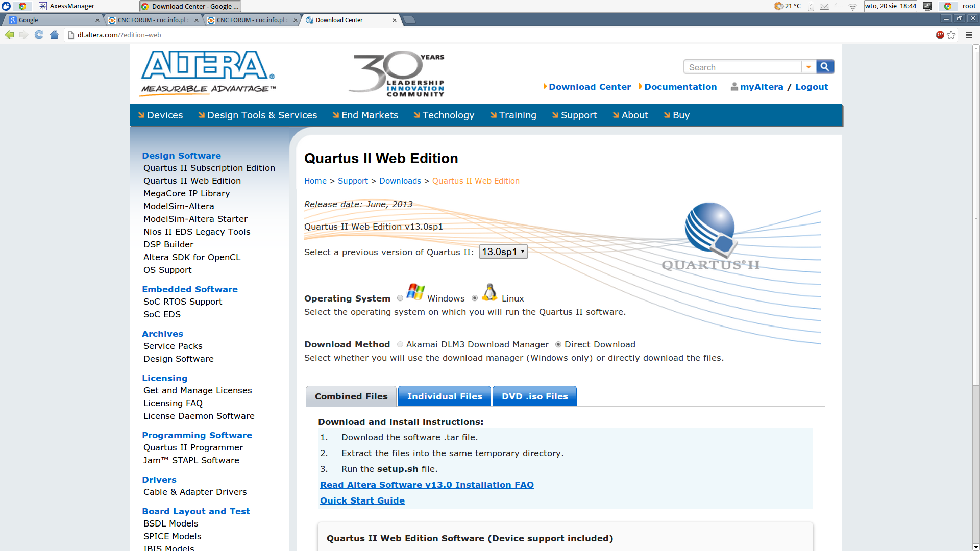Image resolution: width=980 pixels, height=551 pixels.
Task: Switch to first CNC FORUM browser tab
Action: [153, 20]
